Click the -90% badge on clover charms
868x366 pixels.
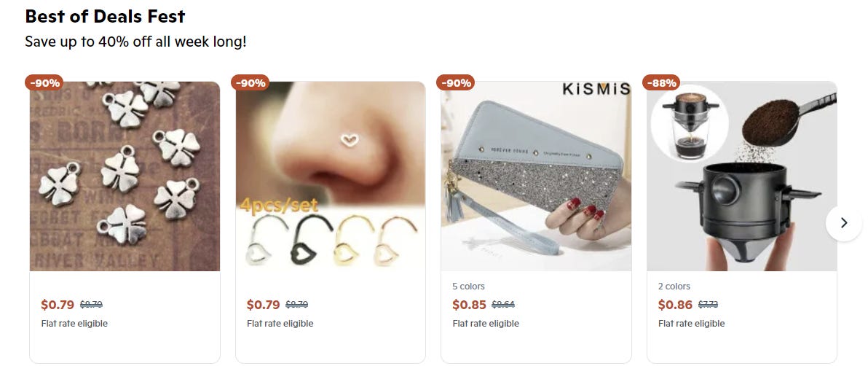pyautogui.click(x=44, y=82)
